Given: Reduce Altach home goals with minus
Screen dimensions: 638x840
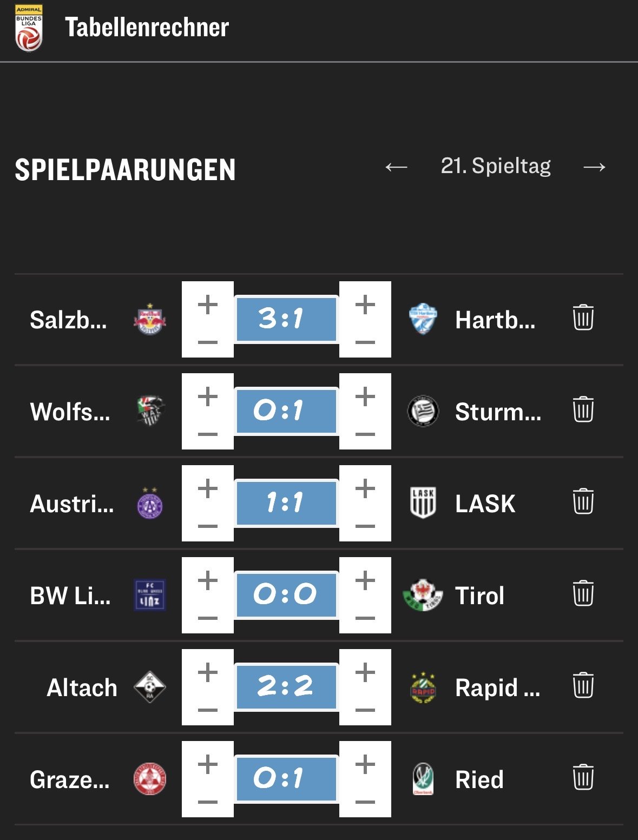Looking at the screenshot, I should (208, 710).
